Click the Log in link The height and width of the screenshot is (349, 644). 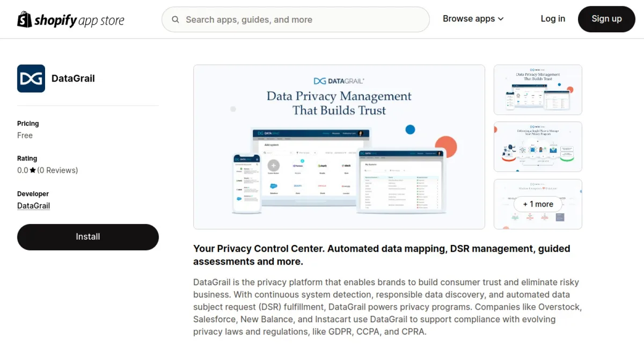tap(553, 19)
